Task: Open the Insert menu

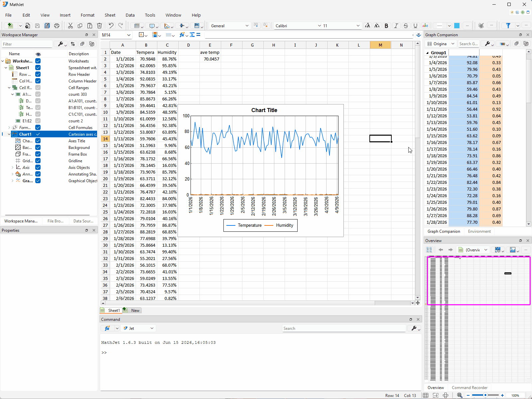Action: tap(65, 15)
